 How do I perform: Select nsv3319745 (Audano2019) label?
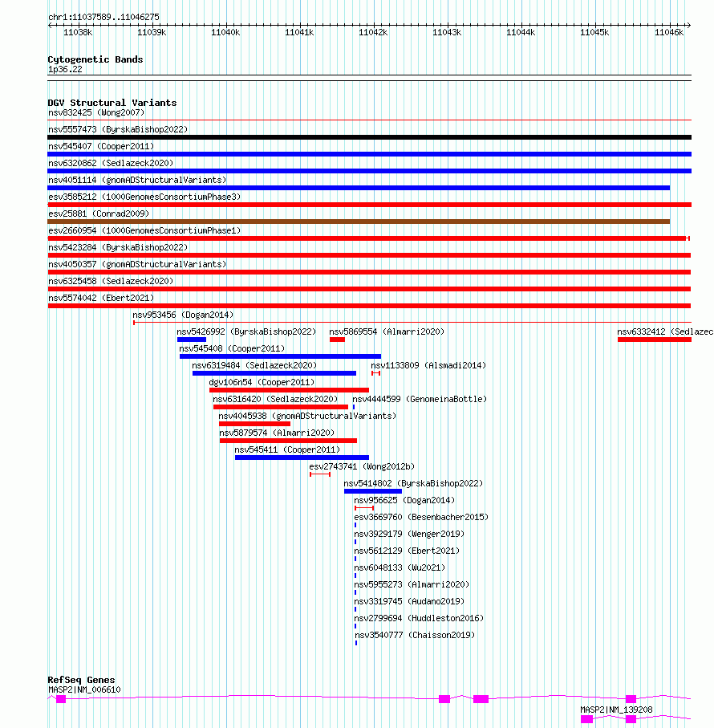(409, 602)
